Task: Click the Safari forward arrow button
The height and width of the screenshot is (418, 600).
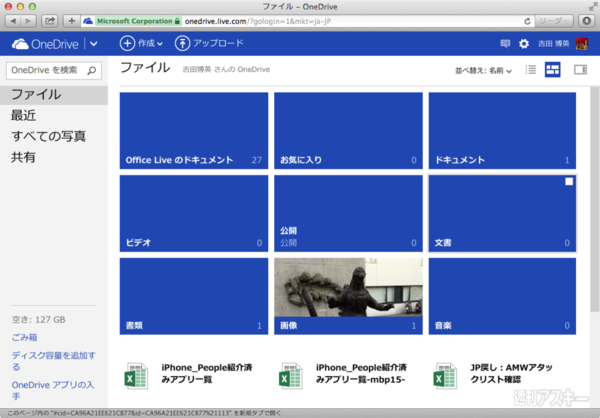Action: point(28,21)
